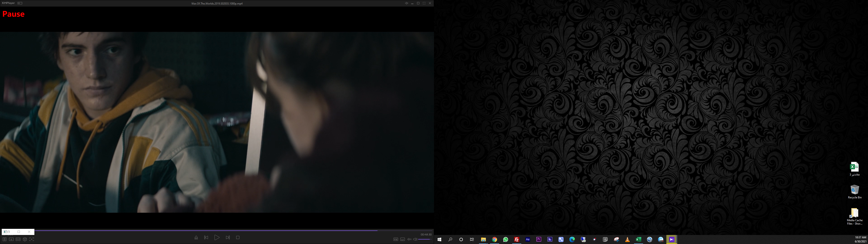This screenshot has height=244, width=868.
Task: Open the playlist panel icon
Action: [x=4, y=239]
